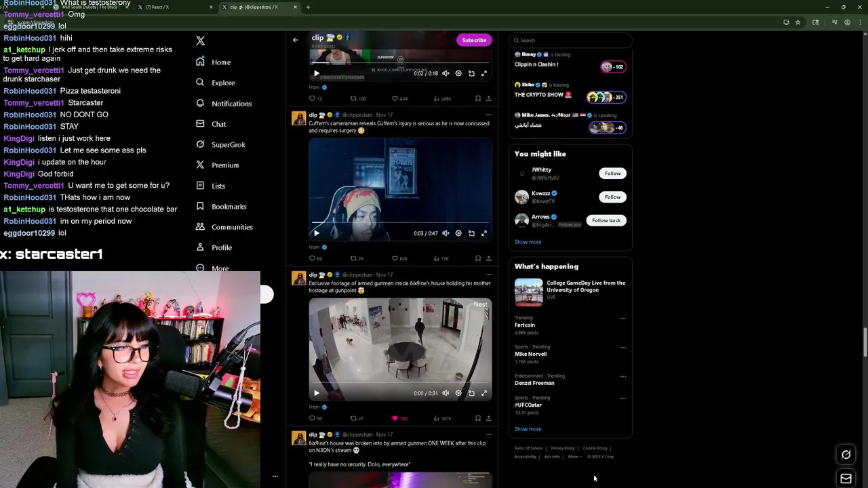Play the 6ix9ine gunmen video
Image resolution: width=868 pixels, height=488 pixels.
tap(316, 393)
